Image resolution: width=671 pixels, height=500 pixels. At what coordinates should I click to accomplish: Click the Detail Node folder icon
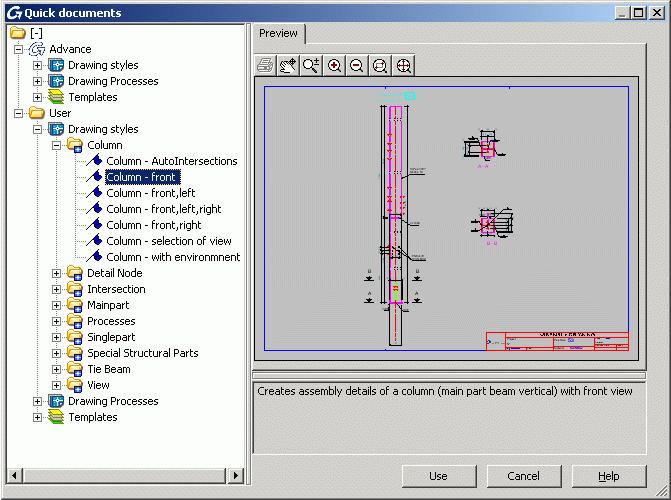pos(75,273)
